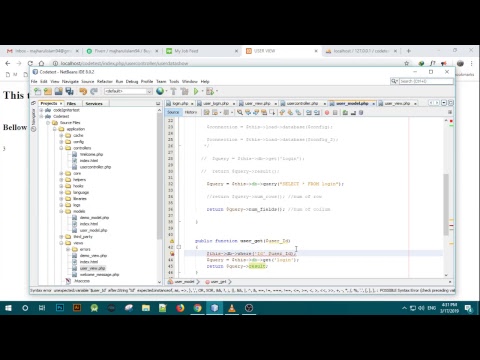Switch to the user_login.php editor tab
The width and height of the screenshot is (480, 360).
(x=216, y=103)
